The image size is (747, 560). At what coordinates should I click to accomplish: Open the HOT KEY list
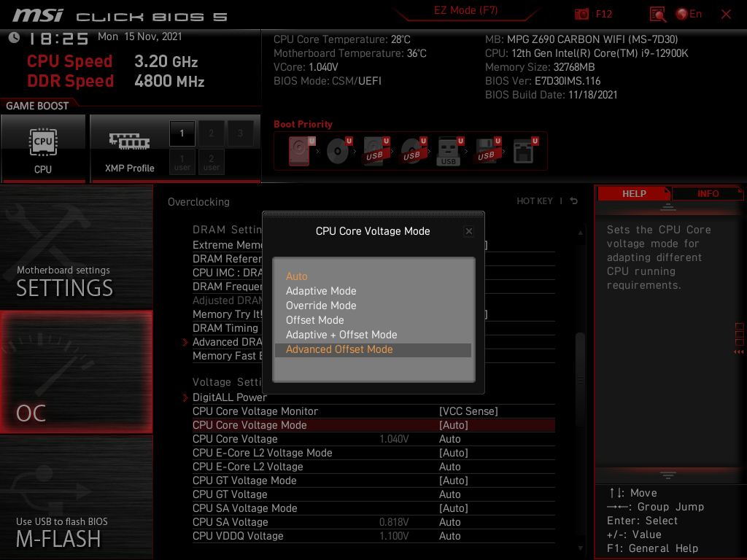pyautogui.click(x=535, y=201)
